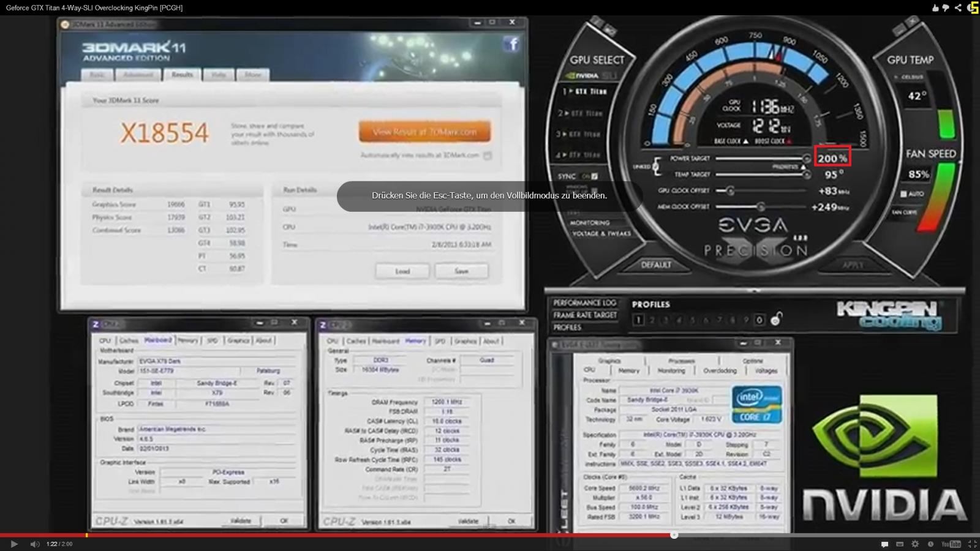Switch to the Results tab in 3DMark 11
The height and width of the screenshot is (551, 980).
[x=182, y=75]
